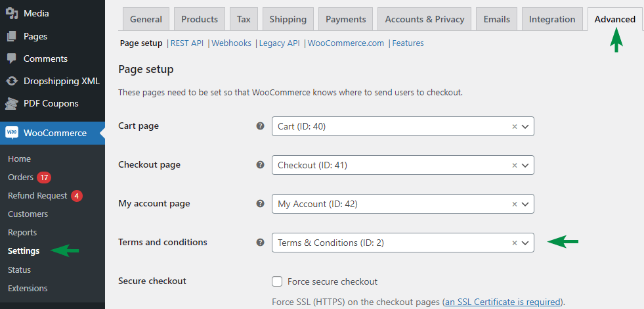Clear the My account page selection
Viewport: 644px width, 309px height.
click(514, 204)
